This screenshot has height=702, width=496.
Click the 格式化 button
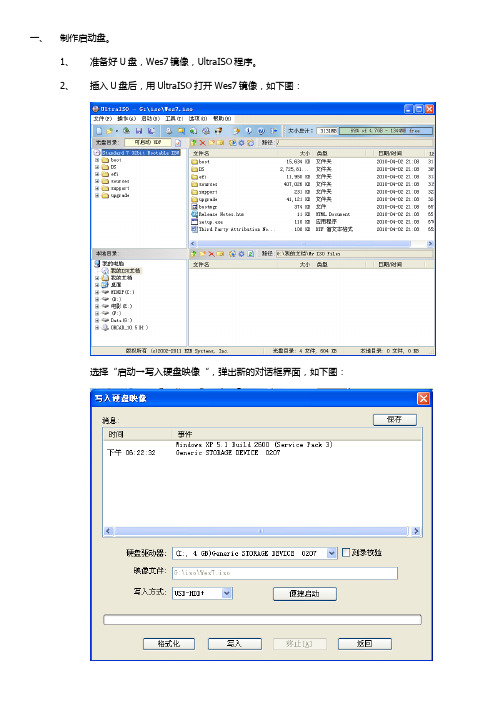click(x=169, y=644)
